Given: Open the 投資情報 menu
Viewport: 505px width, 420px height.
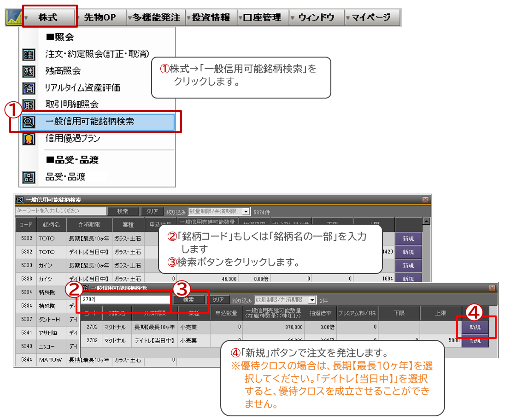Looking at the screenshot, I should 211,17.
